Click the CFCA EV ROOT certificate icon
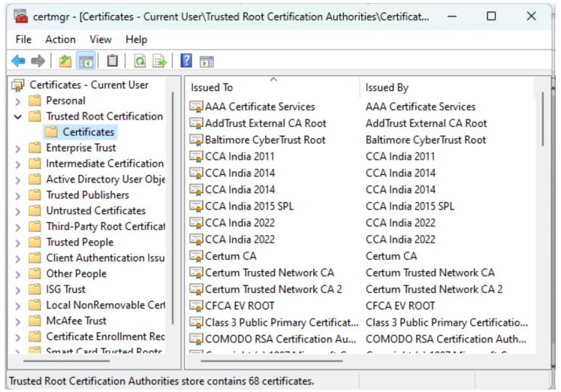Screen dimensions: 561x392 [196, 306]
